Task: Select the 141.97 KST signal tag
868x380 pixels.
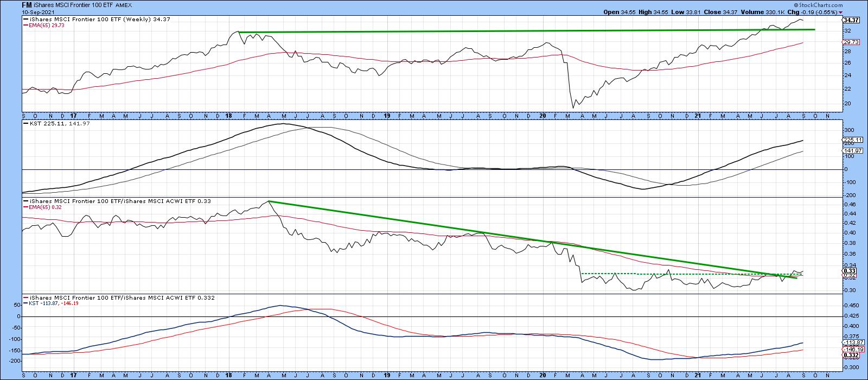Action: 850,150
